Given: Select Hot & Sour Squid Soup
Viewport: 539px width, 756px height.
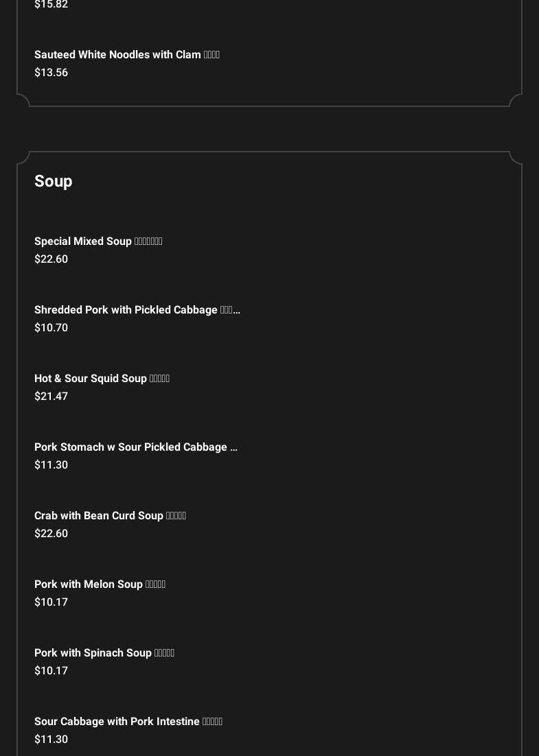Looking at the screenshot, I should [x=102, y=379].
